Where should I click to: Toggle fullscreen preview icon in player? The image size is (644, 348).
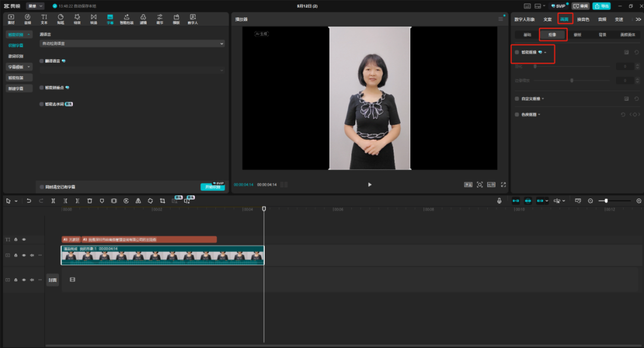(x=503, y=185)
